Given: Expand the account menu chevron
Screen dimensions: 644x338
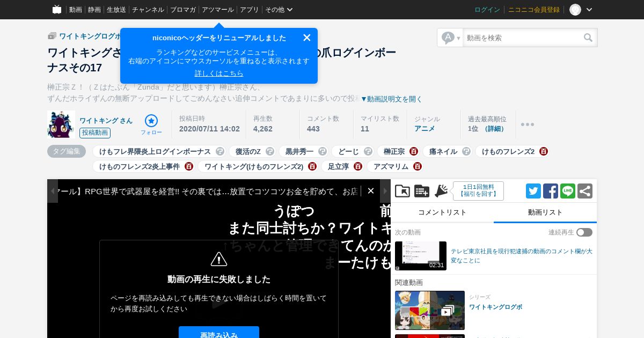Looking at the screenshot, I should 589,10.
